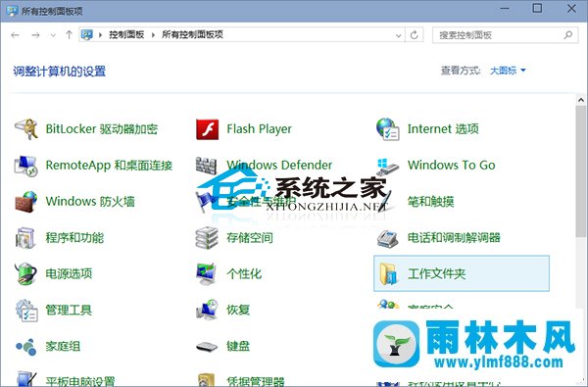
Task: Click the scrollbar up arrow
Action: (x=581, y=100)
